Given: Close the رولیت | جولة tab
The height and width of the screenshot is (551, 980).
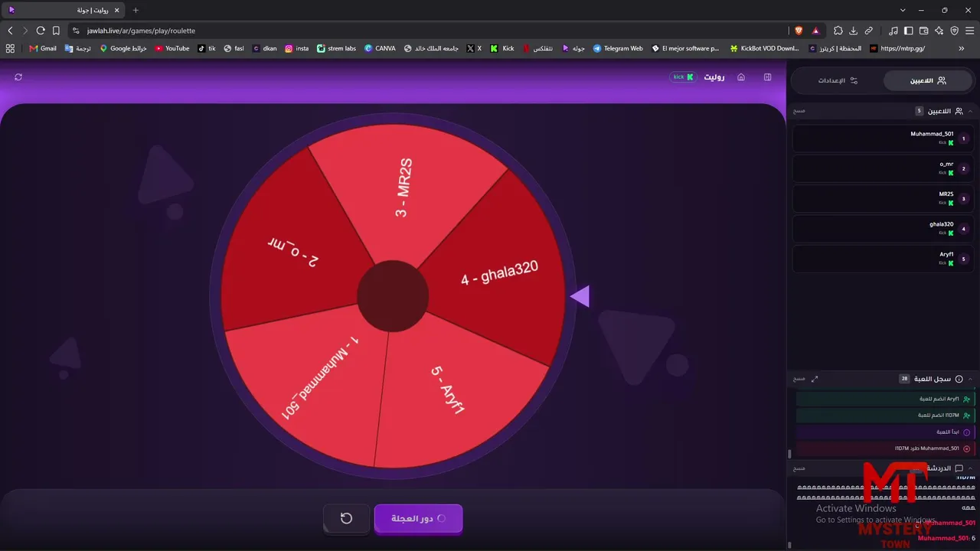Looking at the screenshot, I should click(116, 10).
